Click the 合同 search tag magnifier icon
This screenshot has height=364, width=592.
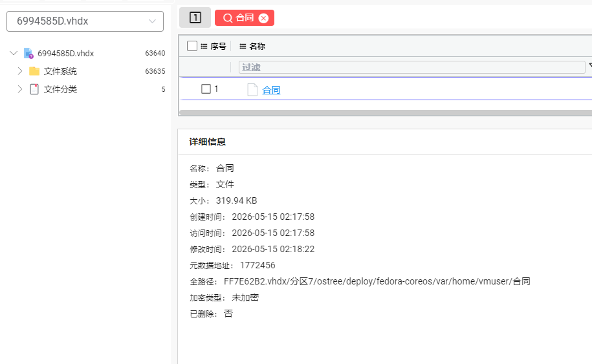point(228,18)
